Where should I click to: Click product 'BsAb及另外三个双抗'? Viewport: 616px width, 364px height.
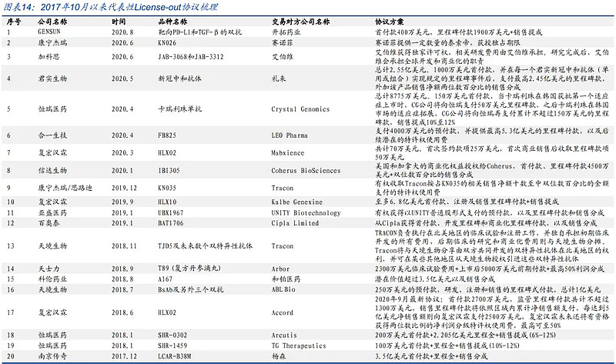190,289
